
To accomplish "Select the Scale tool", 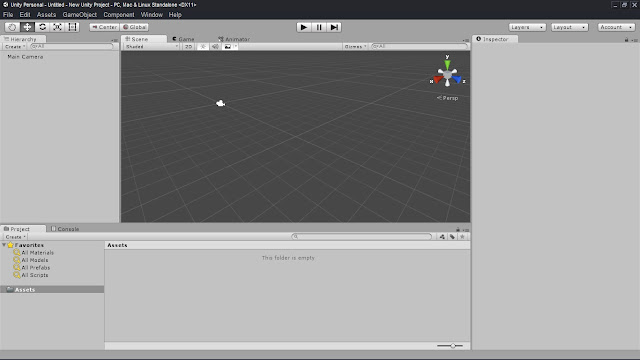I will 57,27.
